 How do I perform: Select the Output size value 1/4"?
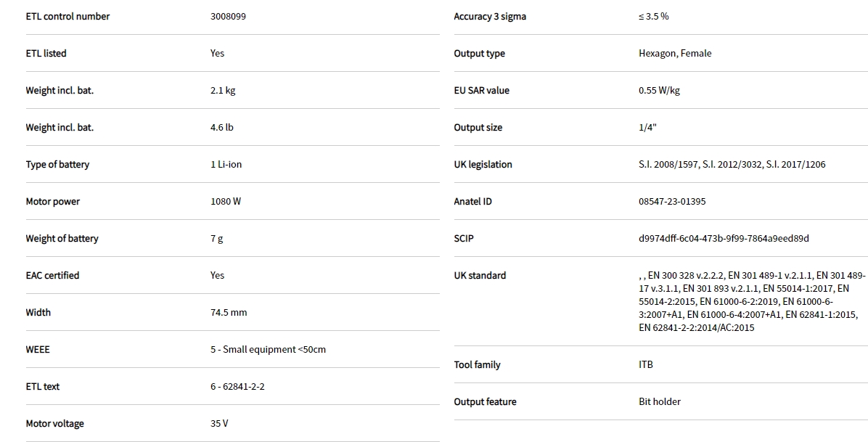click(x=647, y=127)
